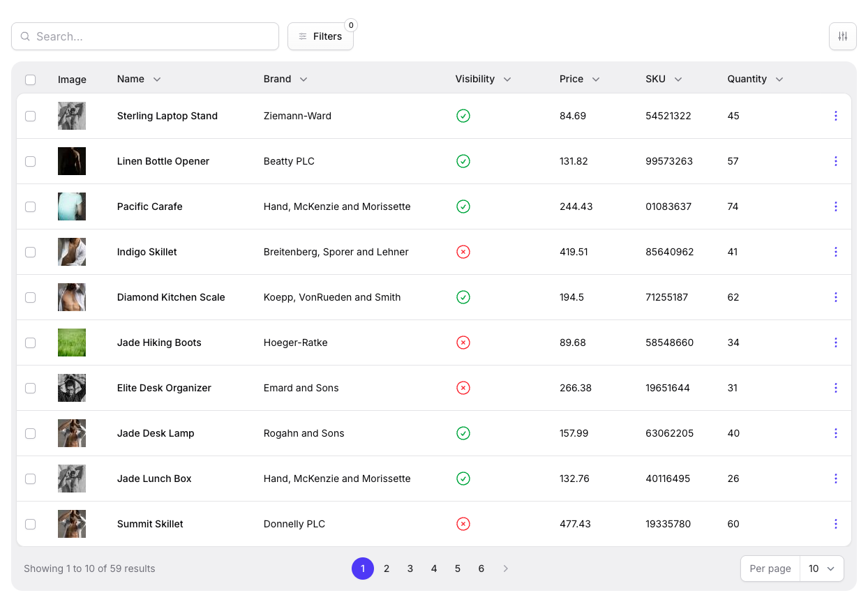The height and width of the screenshot is (602, 868).
Task: Open row actions menu for Indigo Skillet
Action: click(x=835, y=252)
